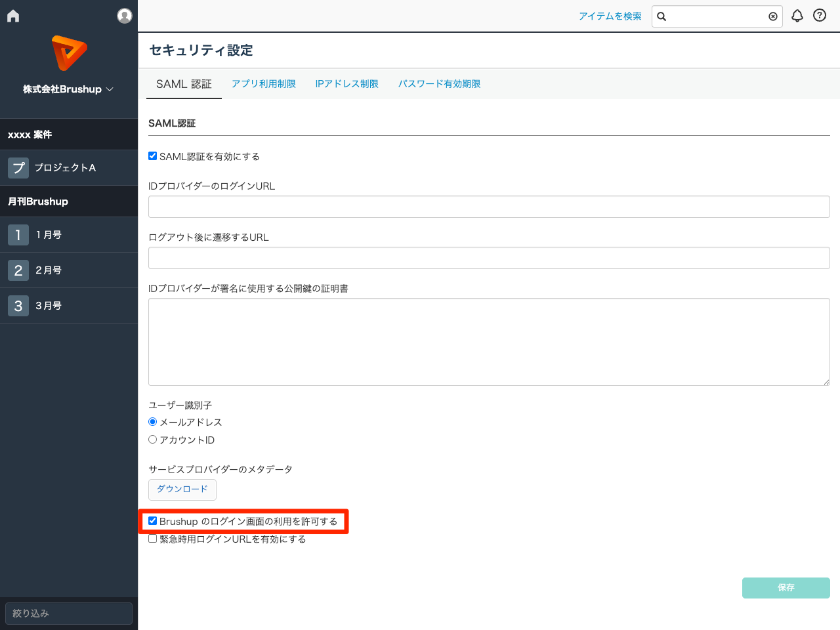Open the profile avatar icon
840x630 pixels.
coord(124,16)
